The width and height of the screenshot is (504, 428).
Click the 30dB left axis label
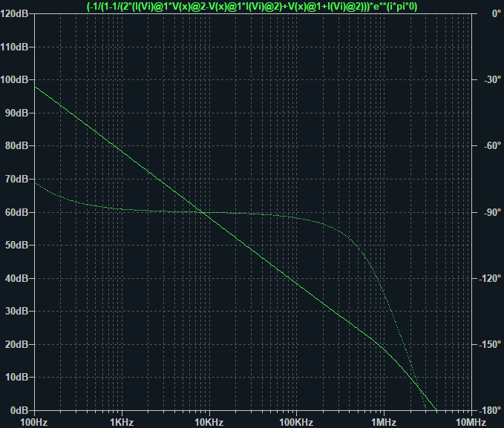pyautogui.click(x=17, y=311)
